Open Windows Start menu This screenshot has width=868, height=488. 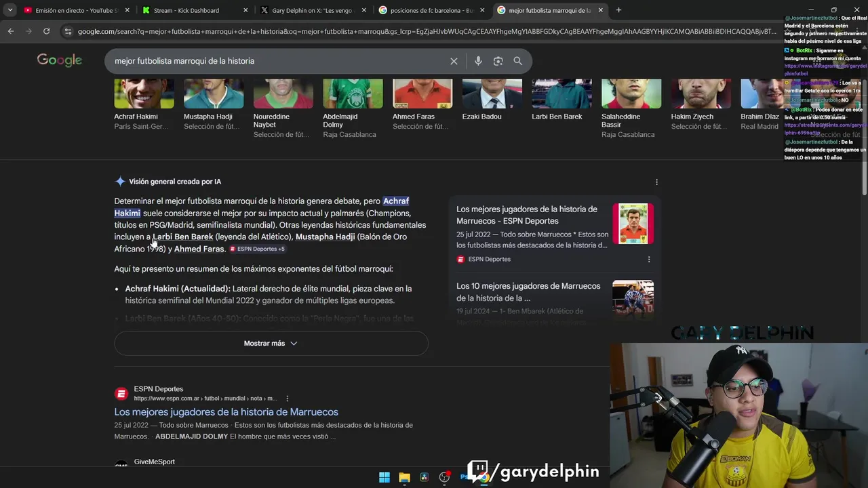click(384, 477)
